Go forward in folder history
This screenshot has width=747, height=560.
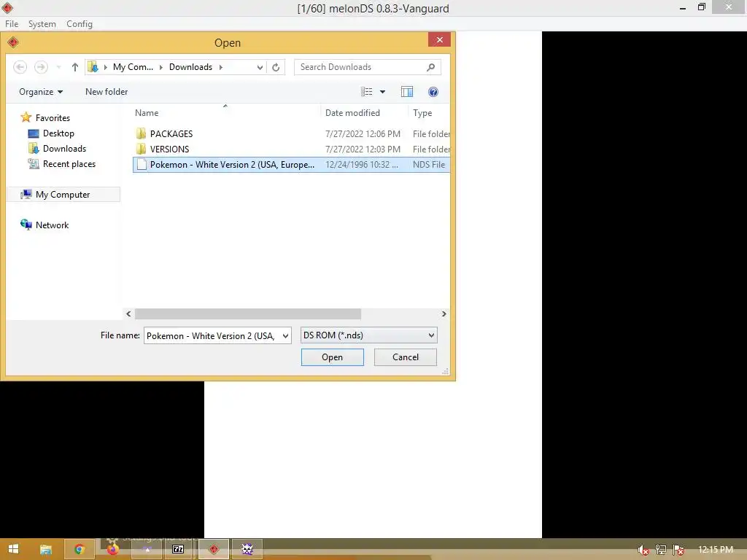pyautogui.click(x=41, y=67)
